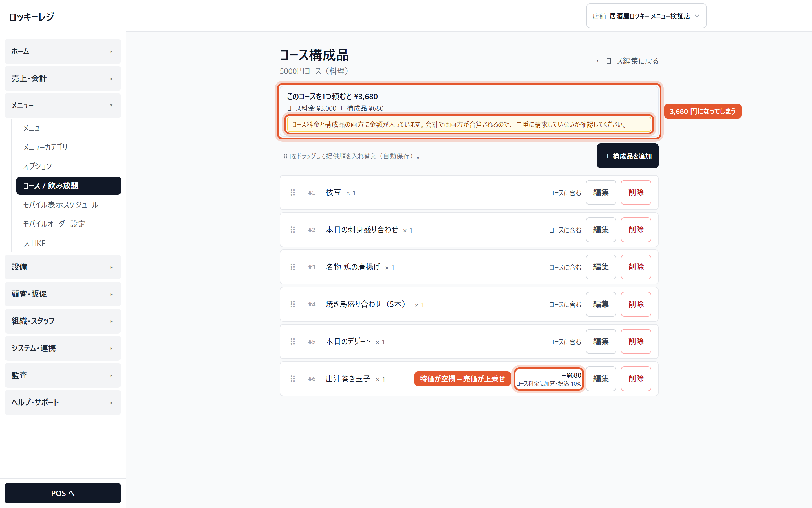
Task: Delete the 本日のデザート component
Action: pos(636,341)
